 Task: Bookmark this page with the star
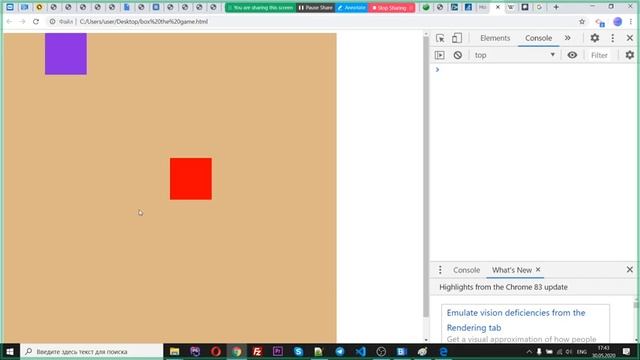click(582, 22)
